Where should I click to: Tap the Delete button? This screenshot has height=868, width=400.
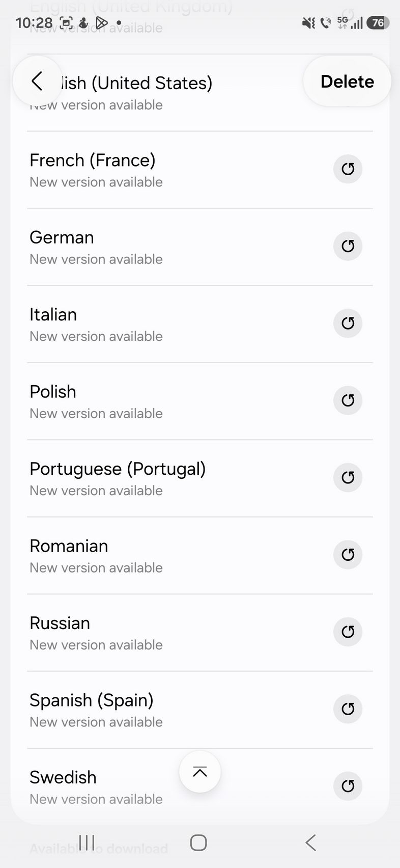point(347,82)
